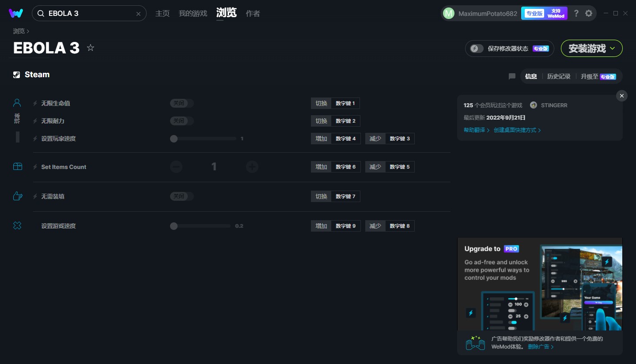The image size is (636, 364).
Task: Click the MaximumPotato682 avatar icon
Action: pos(448,14)
